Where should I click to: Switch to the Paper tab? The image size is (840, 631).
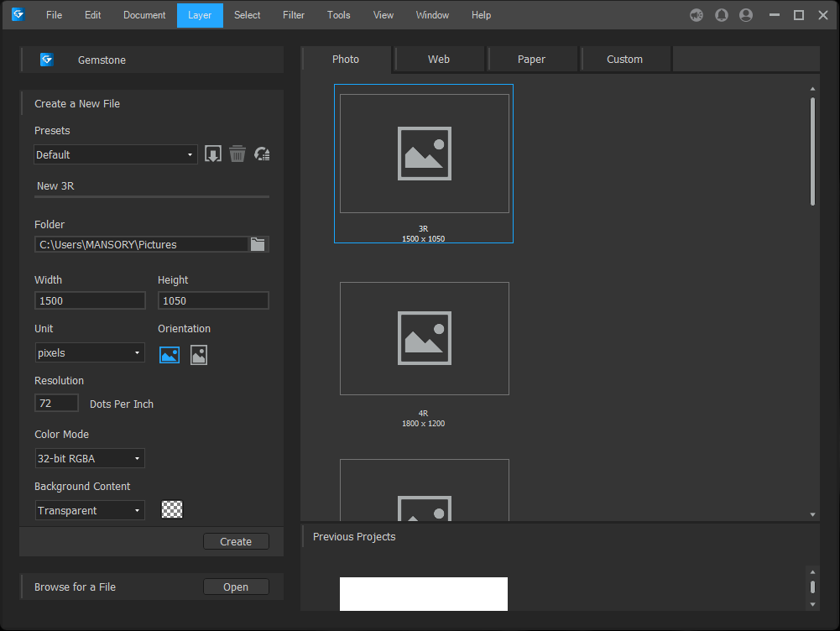tap(531, 60)
